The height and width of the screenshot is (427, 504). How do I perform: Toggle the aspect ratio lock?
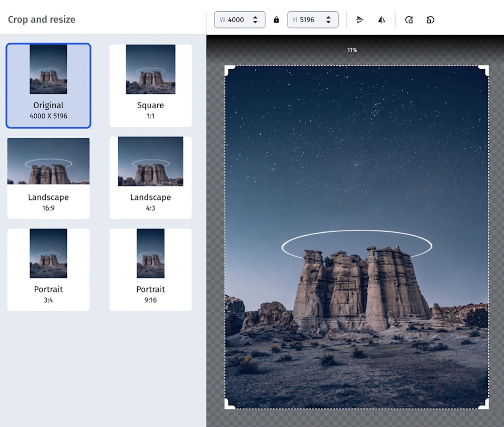pos(276,20)
